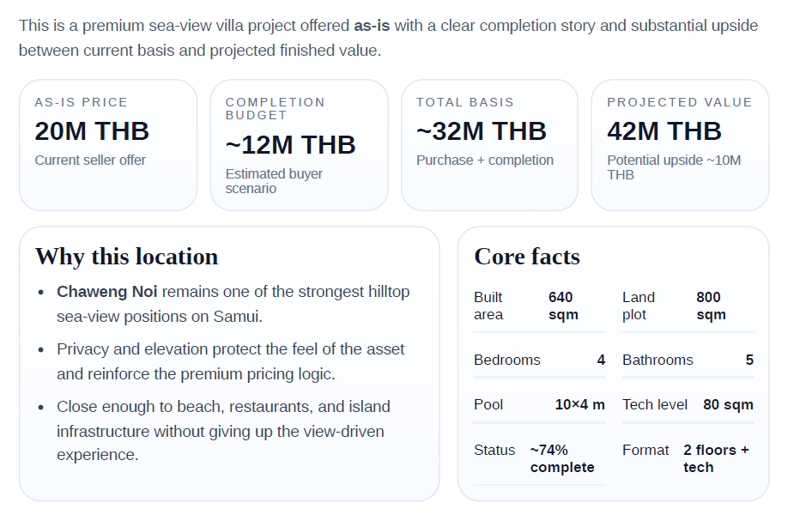
Task: Click the Bathrooms row in Core facts
Action: pyautogui.click(x=688, y=360)
